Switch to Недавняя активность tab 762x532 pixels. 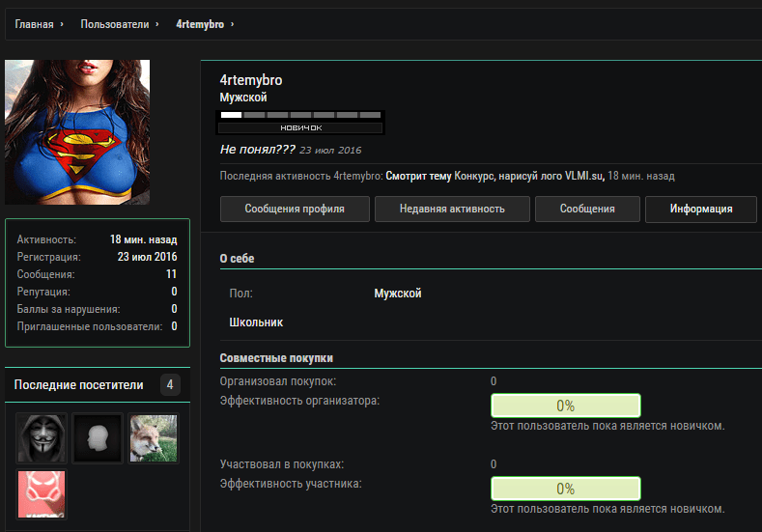452,209
